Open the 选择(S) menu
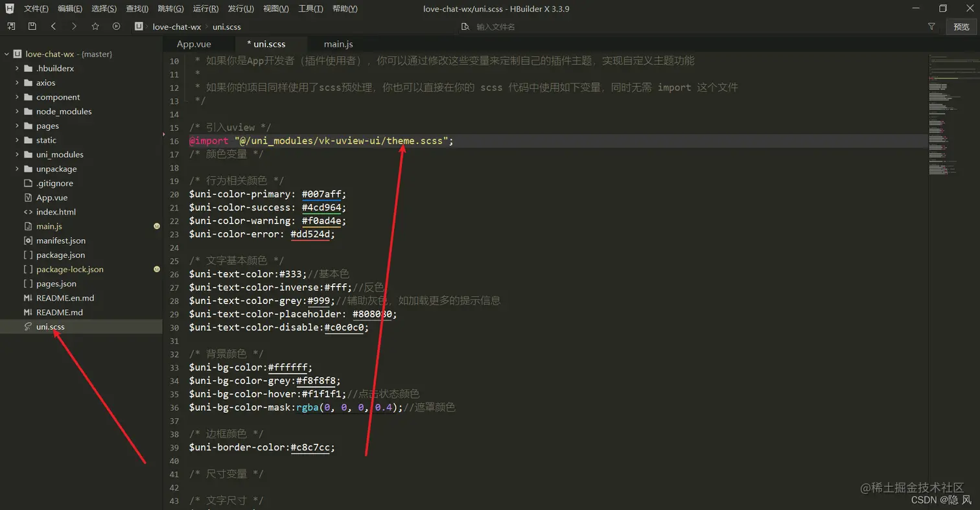Screen dimensions: 980x510 (104, 8)
